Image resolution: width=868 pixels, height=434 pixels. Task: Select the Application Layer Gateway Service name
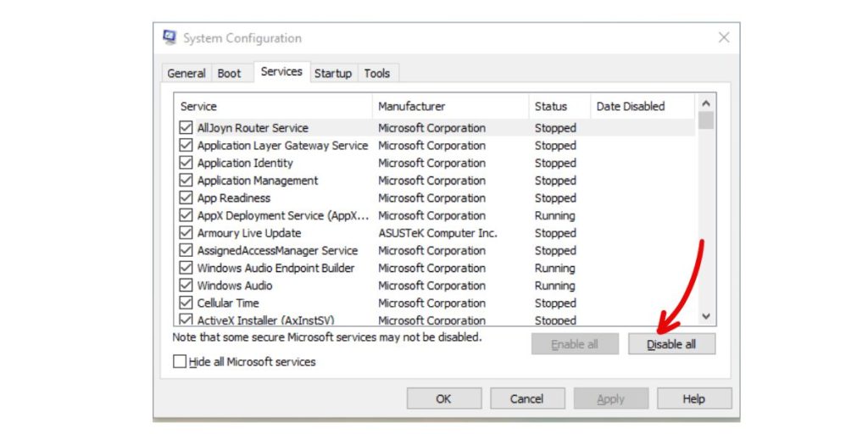point(282,146)
